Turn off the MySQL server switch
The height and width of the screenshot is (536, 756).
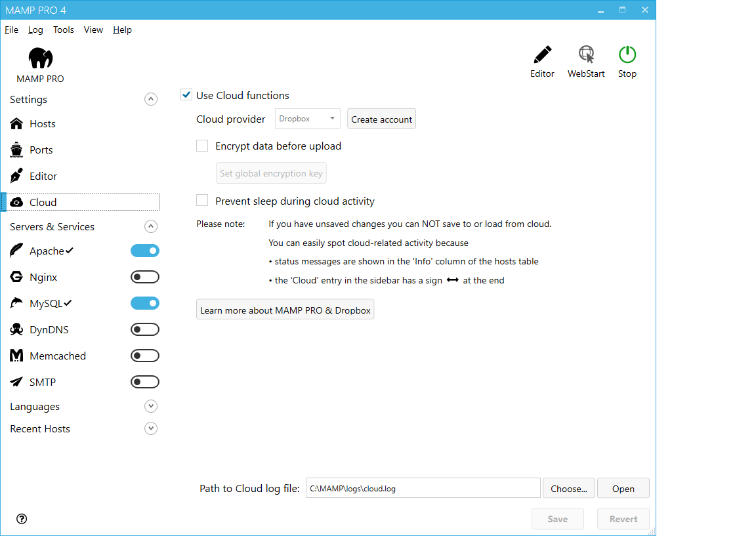144,303
